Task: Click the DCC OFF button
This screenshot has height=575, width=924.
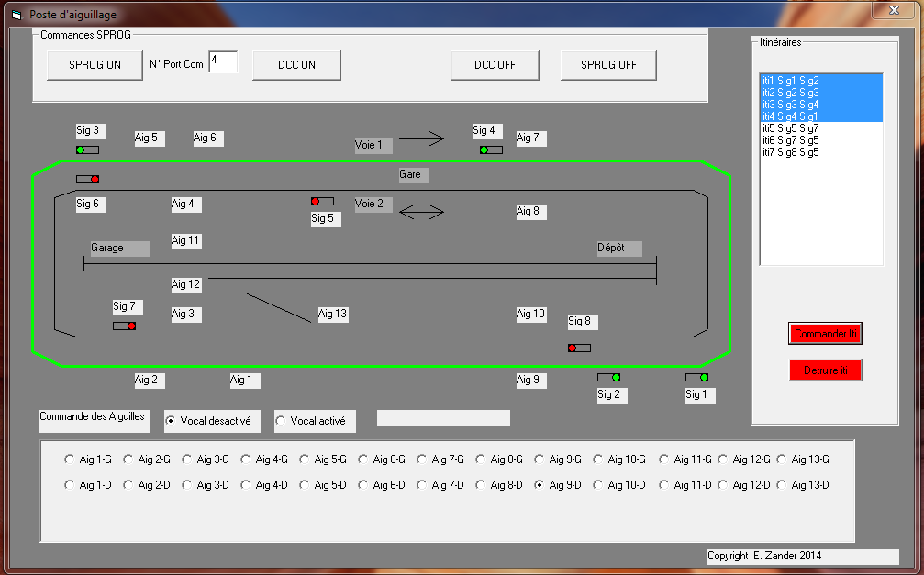Action: coord(495,65)
